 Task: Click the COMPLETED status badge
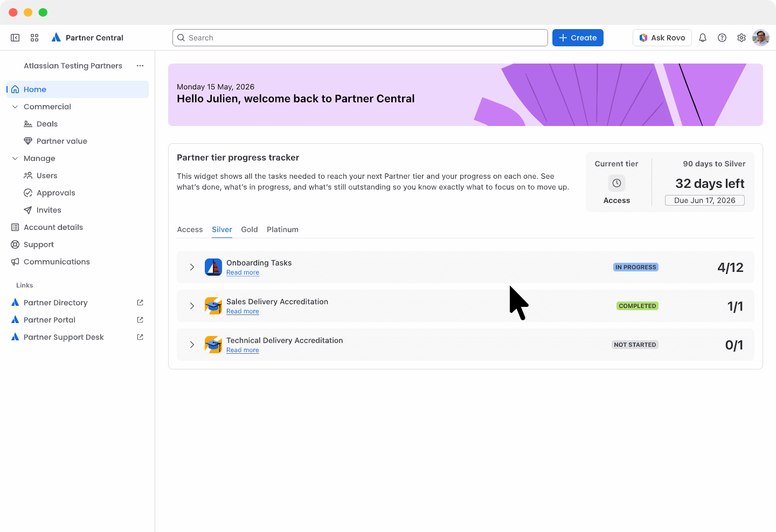click(638, 306)
